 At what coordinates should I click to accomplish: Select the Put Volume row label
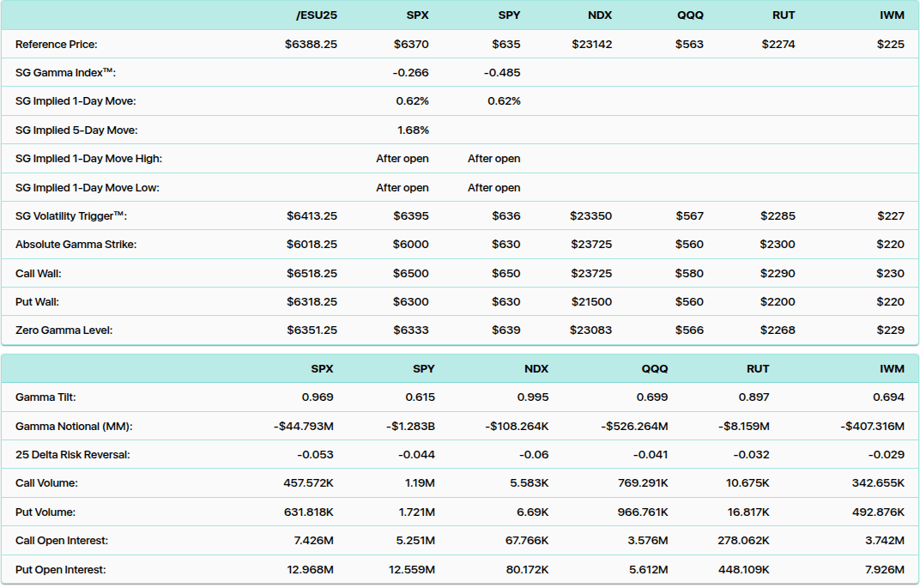pyautogui.click(x=45, y=512)
